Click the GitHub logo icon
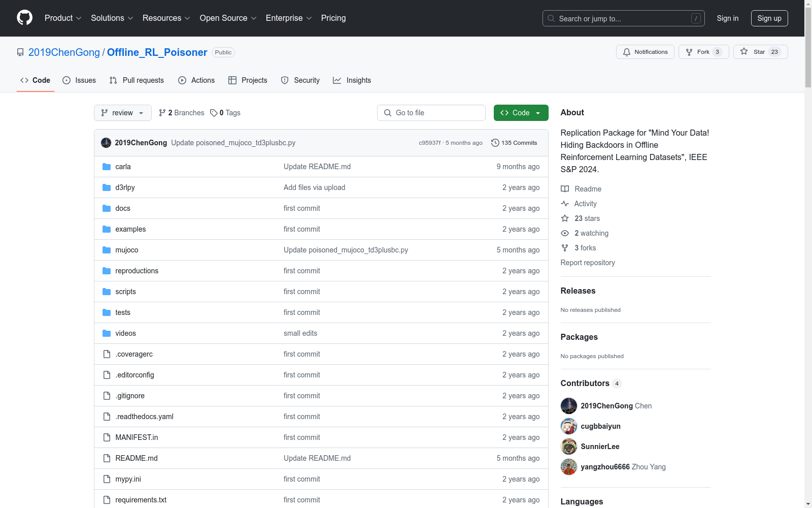Image resolution: width=812 pixels, height=508 pixels. 24,18
